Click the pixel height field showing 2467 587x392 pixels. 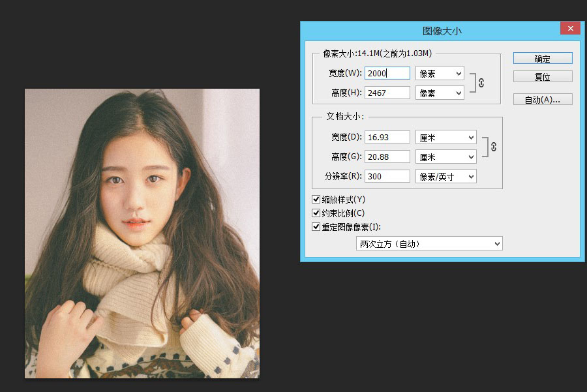(387, 93)
